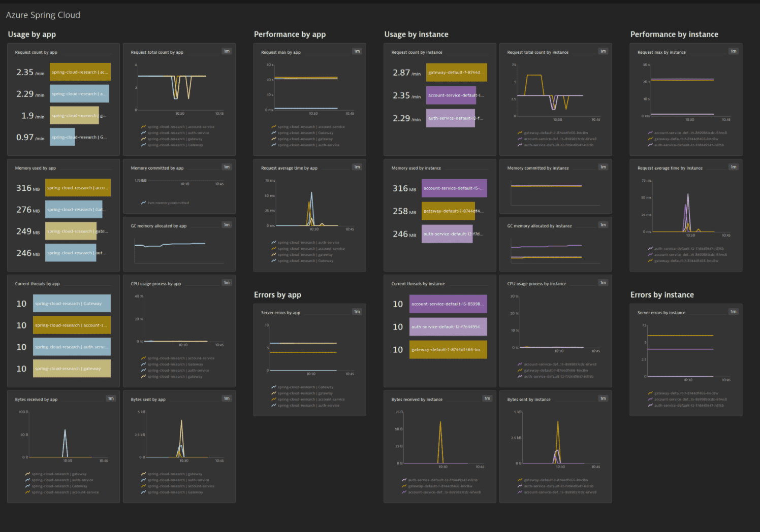Click gateway-default legend icon in CPU usage process by instance

[x=520, y=371]
